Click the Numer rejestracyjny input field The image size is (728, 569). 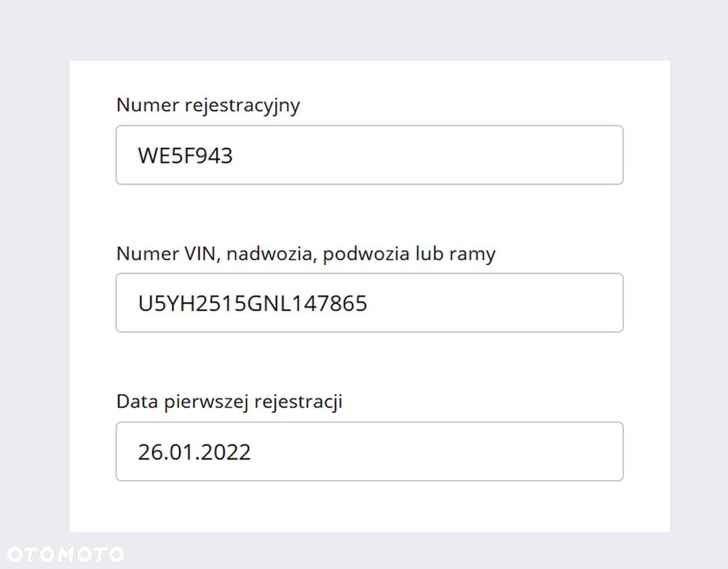coord(369,155)
